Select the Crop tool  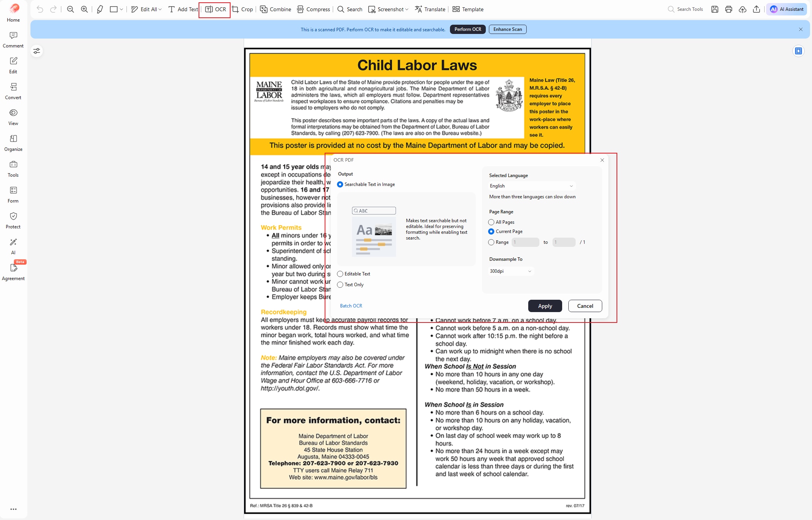pos(243,9)
